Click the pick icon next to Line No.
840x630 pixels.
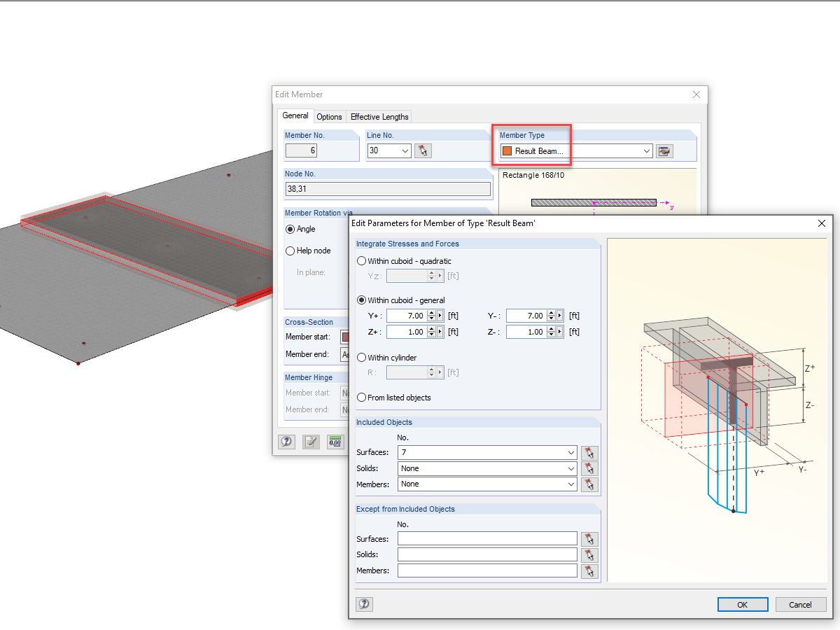pos(423,150)
